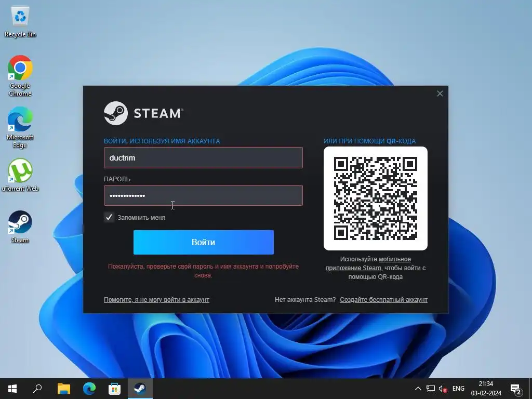Show hidden tray icons chevron
This screenshot has height=399, width=532.
418,389
